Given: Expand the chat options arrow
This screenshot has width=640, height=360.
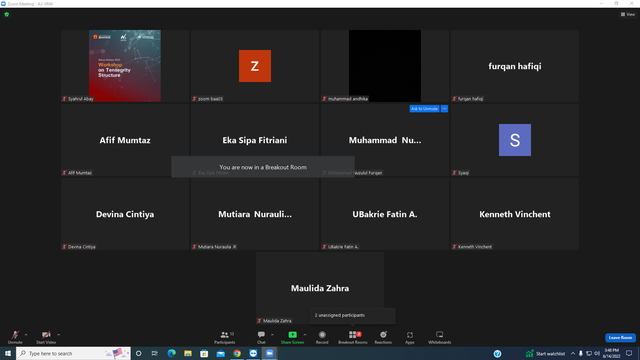Looking at the screenshot, I should pos(272,335).
